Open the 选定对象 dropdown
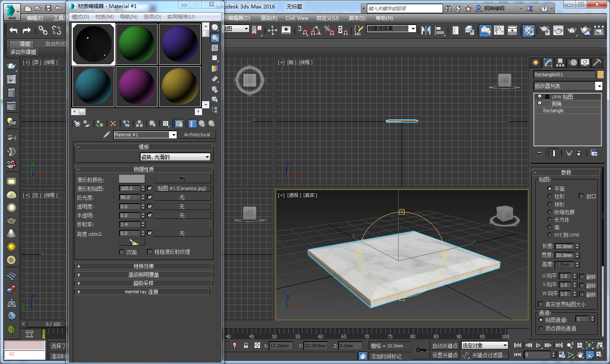The image size is (610, 364). (x=484, y=345)
